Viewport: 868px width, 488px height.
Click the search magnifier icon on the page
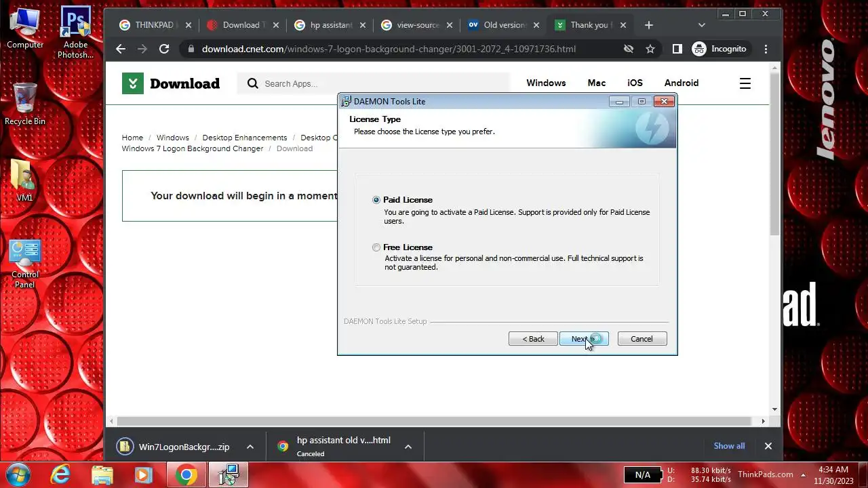[253, 83]
